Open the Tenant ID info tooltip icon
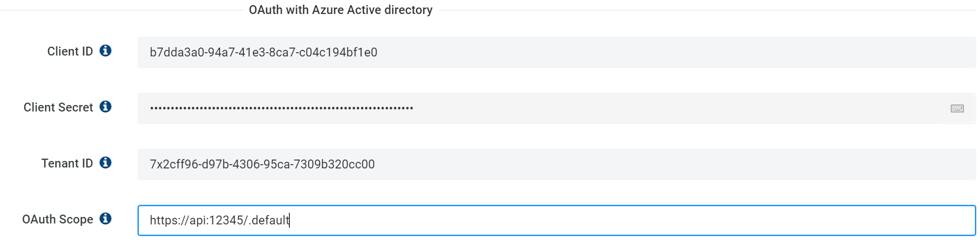The width and height of the screenshot is (980, 244). coord(106,163)
